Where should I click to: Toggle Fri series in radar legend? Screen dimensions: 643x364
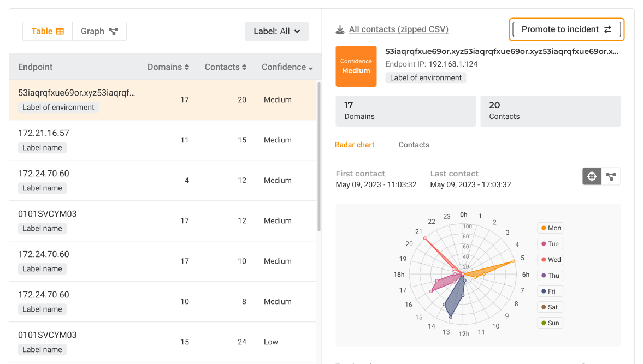(x=550, y=291)
